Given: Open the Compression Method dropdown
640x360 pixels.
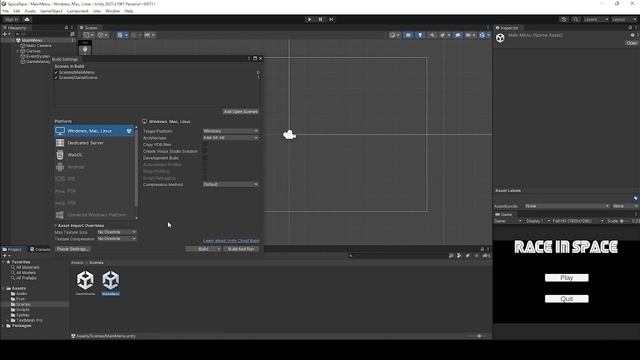Looking at the screenshot, I should point(231,184).
